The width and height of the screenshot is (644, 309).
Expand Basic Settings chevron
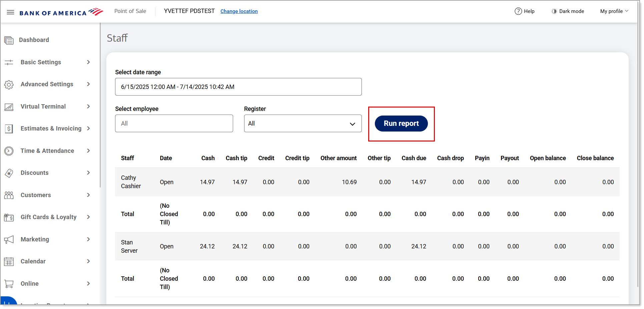[x=88, y=62]
